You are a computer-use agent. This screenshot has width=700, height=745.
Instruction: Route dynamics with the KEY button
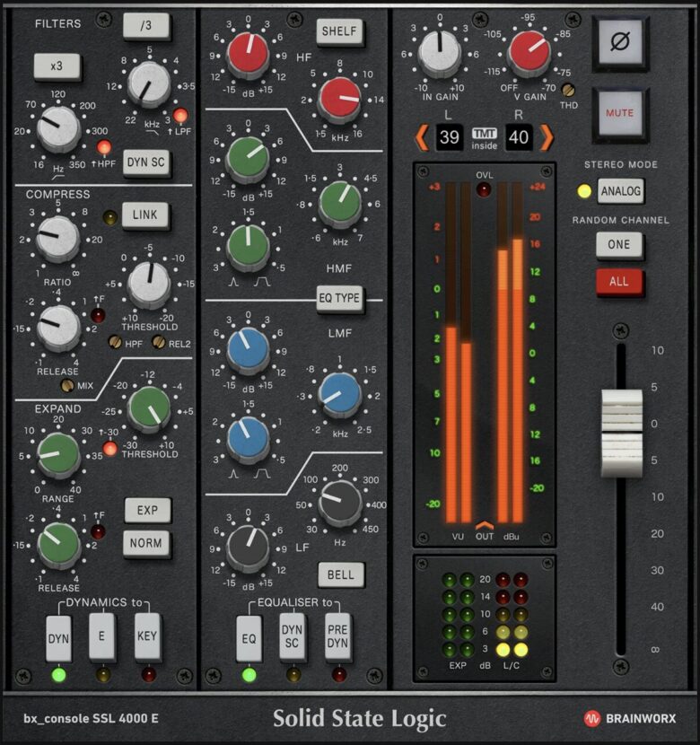point(147,635)
